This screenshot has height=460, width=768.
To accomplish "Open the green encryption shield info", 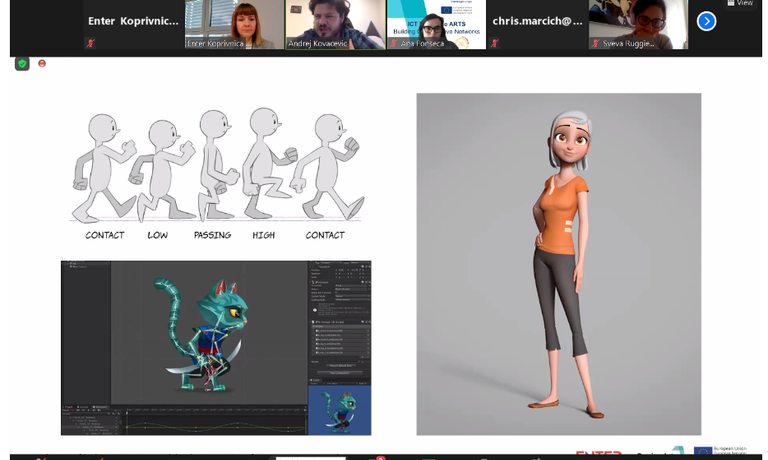I will click(22, 64).
